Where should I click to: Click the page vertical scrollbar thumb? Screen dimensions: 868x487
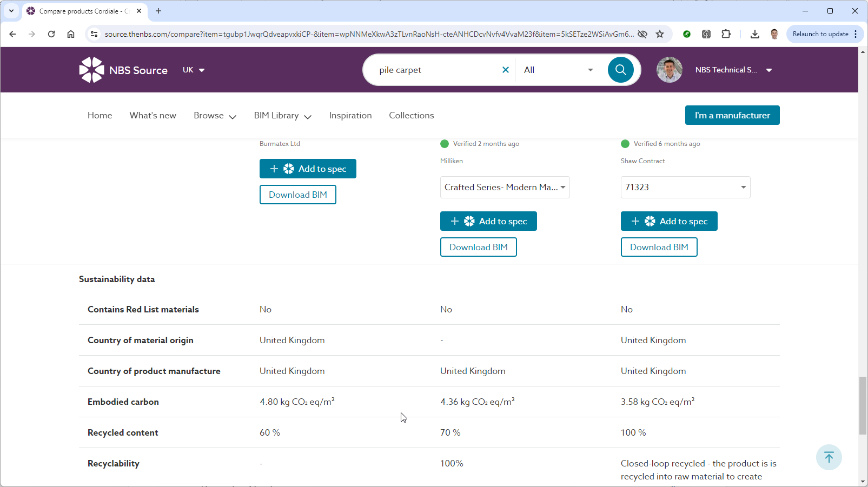coord(863,405)
